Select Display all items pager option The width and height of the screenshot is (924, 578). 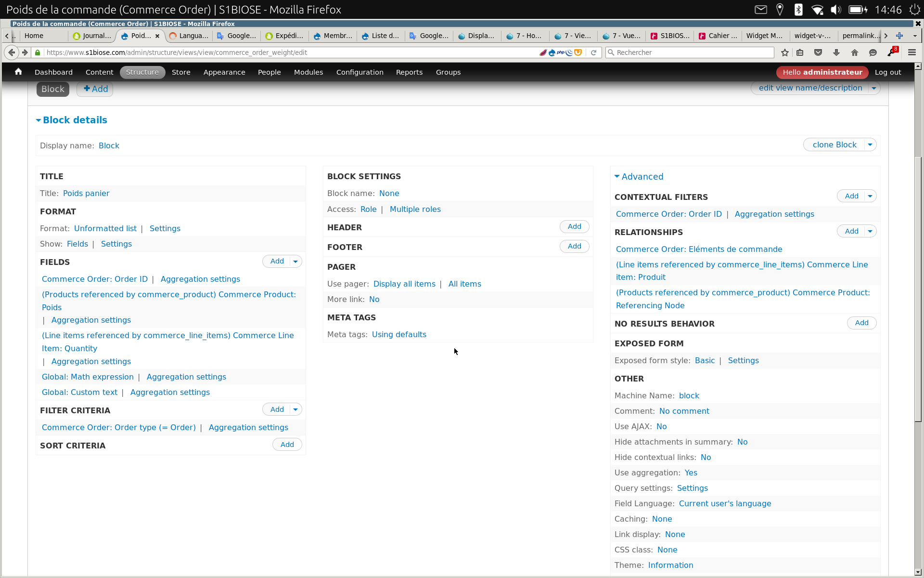coord(404,283)
